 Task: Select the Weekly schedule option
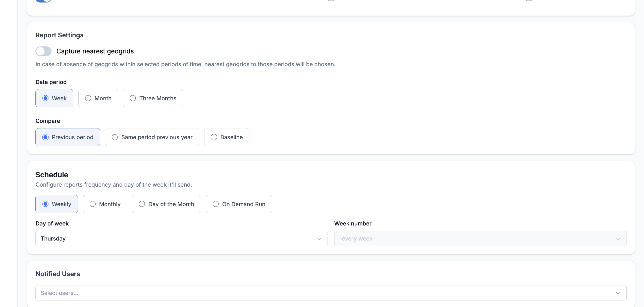point(57,204)
